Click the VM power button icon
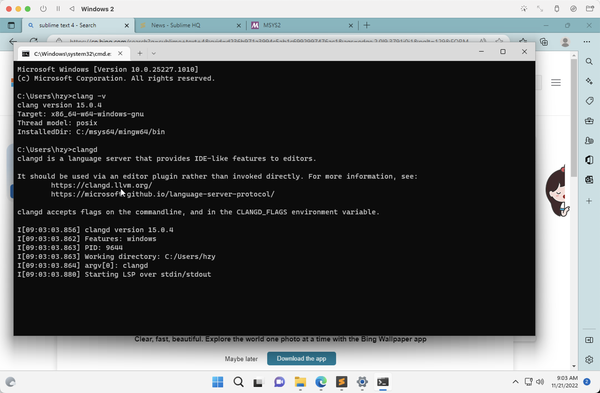This screenshot has width=600, height=393. [x=43, y=9]
